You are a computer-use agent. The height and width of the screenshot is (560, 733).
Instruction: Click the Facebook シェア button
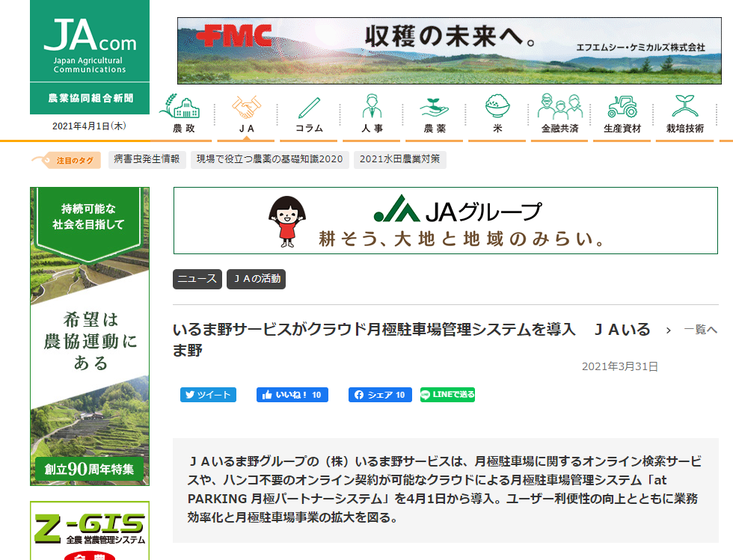click(x=380, y=395)
